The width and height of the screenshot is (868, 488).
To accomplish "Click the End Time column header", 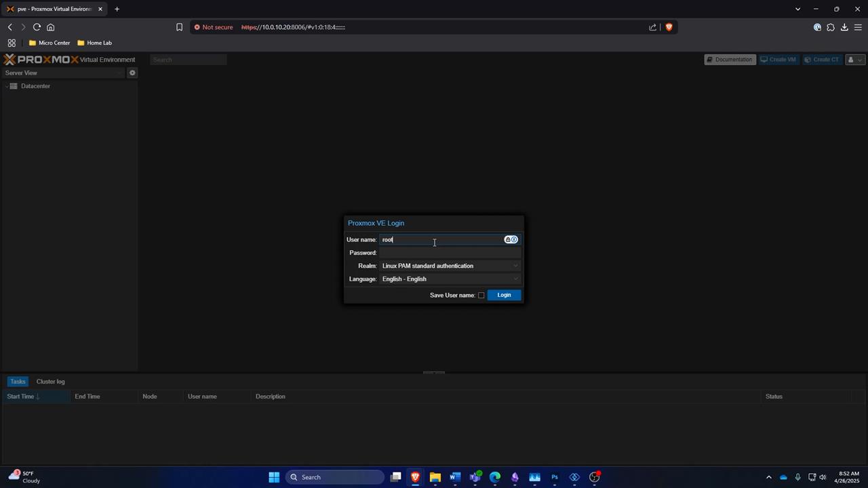I will click(104, 396).
